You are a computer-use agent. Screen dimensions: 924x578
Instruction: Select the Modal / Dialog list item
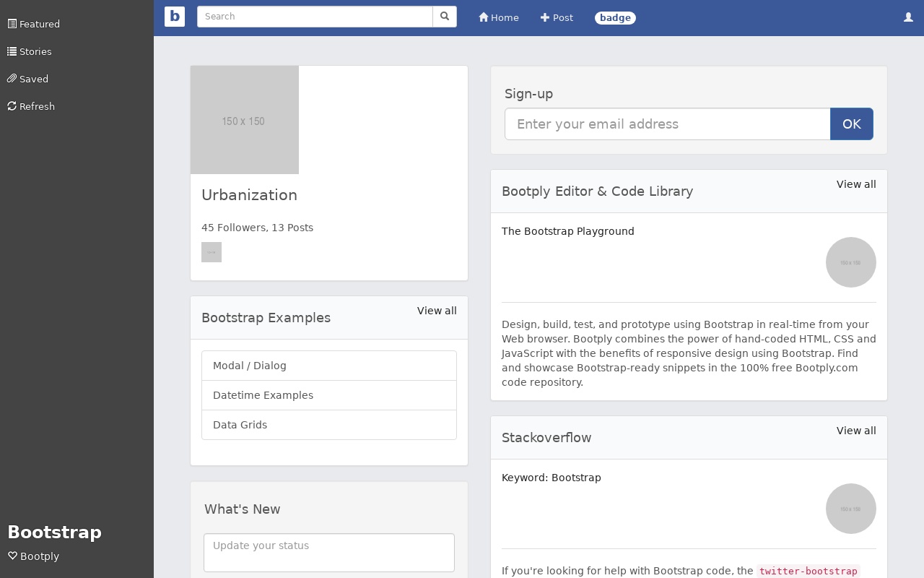[329, 366]
